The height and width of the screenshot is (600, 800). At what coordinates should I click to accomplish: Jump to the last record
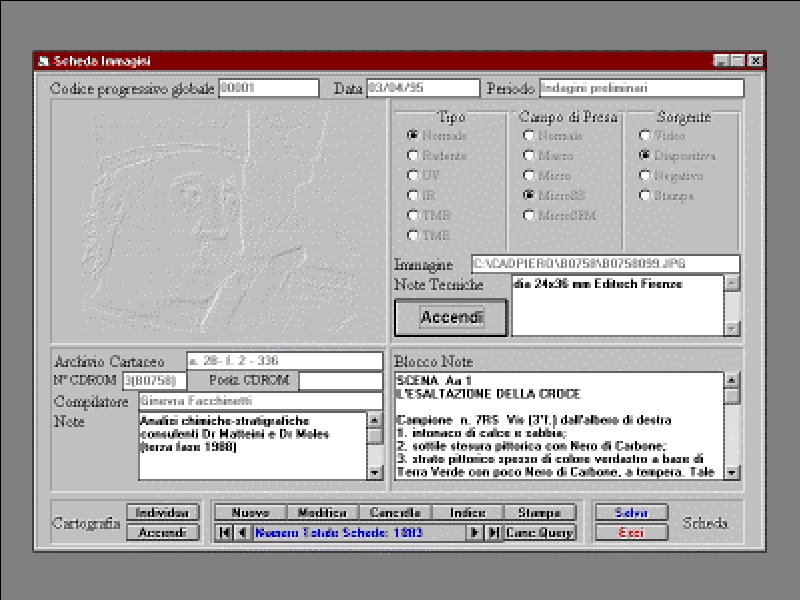[493, 533]
